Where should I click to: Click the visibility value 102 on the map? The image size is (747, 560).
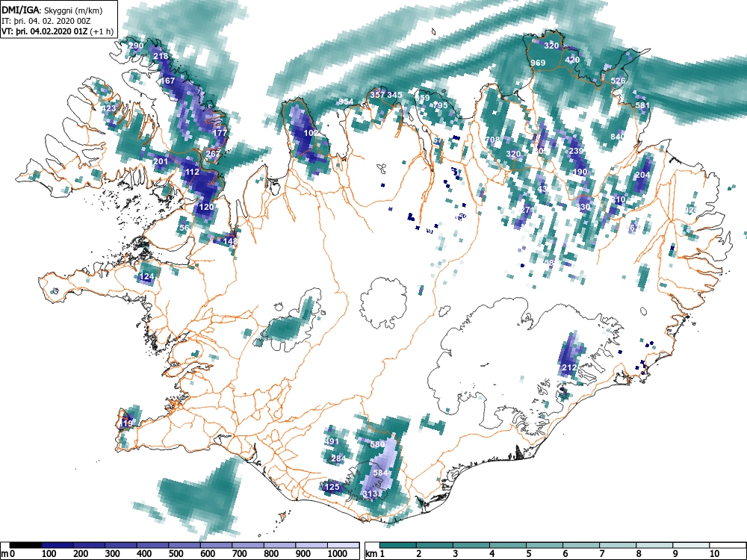click(311, 133)
